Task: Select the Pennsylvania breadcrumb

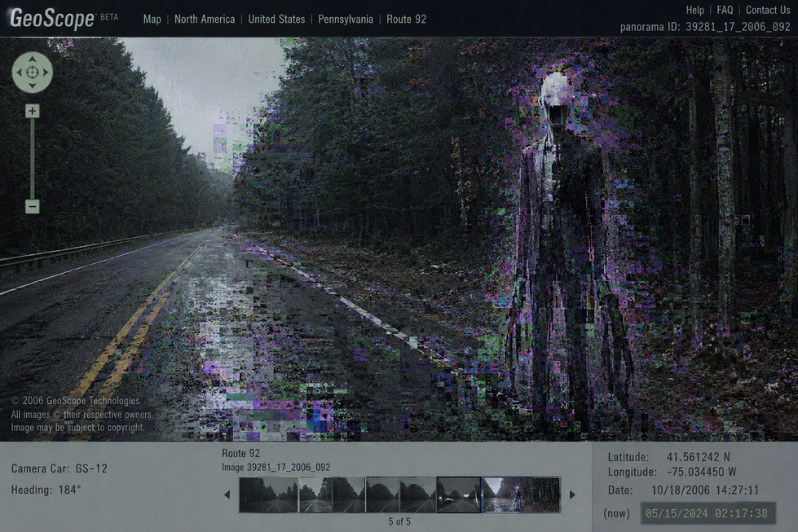Action: coord(346,20)
